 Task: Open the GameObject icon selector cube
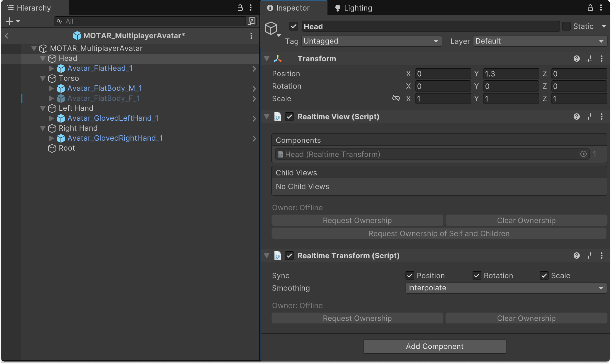pos(271,28)
